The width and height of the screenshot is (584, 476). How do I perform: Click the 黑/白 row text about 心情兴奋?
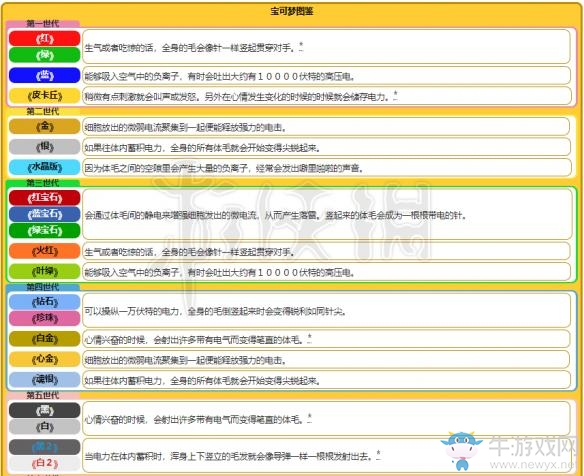[x=194, y=420]
